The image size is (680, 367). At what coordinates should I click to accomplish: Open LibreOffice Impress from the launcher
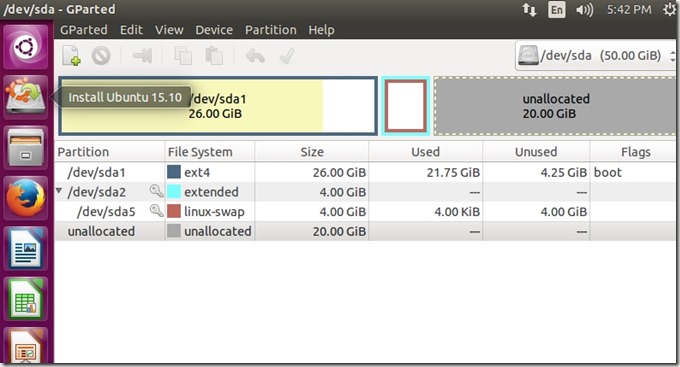26,346
